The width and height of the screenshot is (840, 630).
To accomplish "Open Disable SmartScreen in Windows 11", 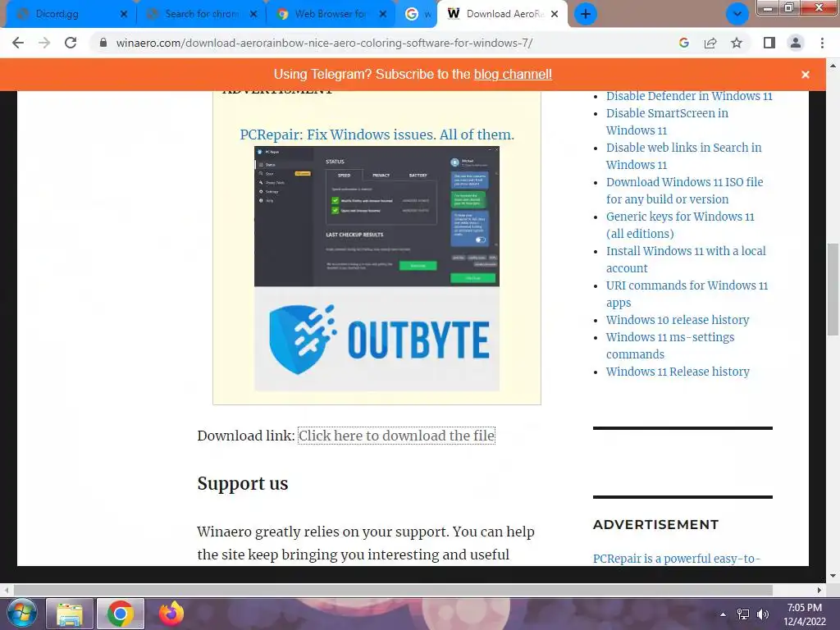I will click(667, 121).
